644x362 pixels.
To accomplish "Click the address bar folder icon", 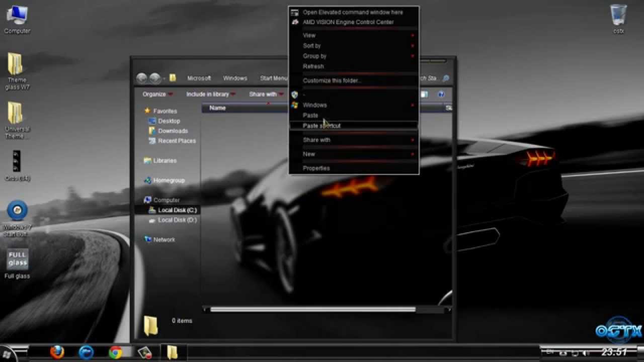I will tap(173, 78).
